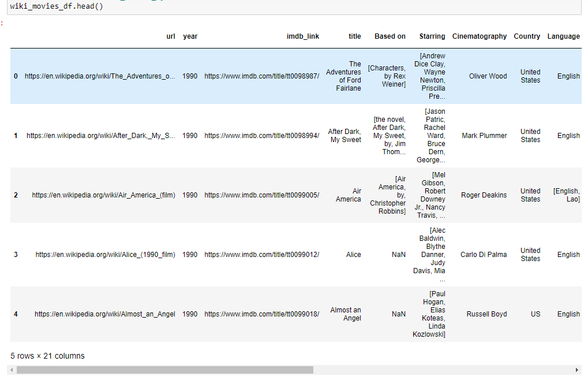588x380 pixels.
Task: Click the Wikipedia URL for Alice_(1990_film)
Action: tap(106, 255)
